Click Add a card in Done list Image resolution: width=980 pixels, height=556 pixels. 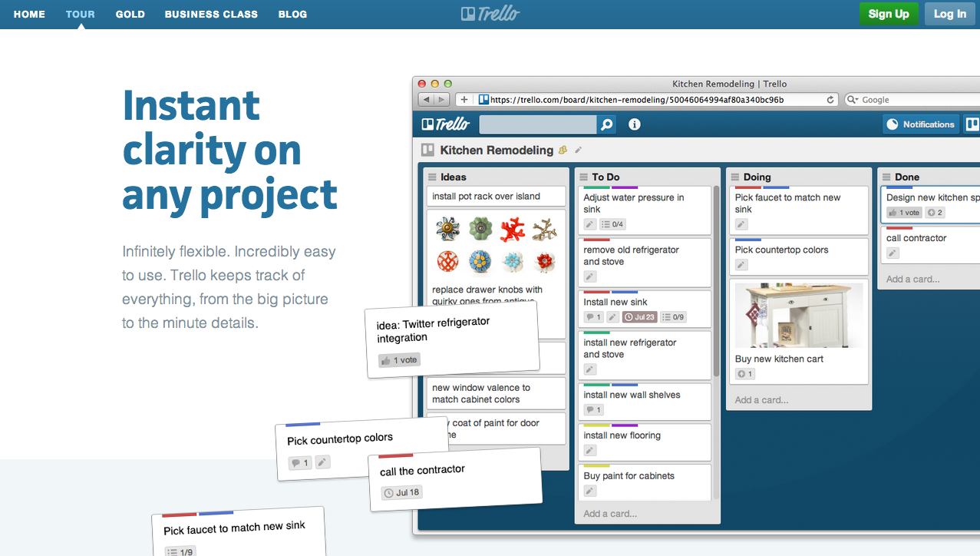coord(912,280)
